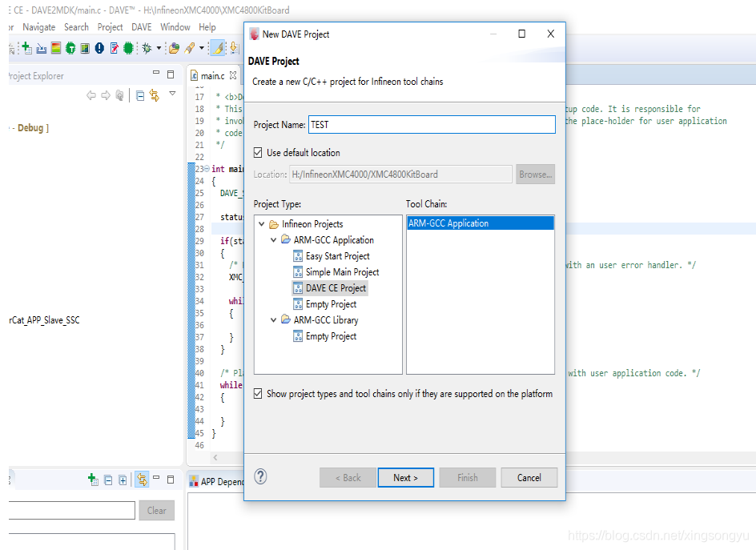Screen dimensions: 756x550
Task: Launch Debug with the bug icon
Action: click(147, 48)
